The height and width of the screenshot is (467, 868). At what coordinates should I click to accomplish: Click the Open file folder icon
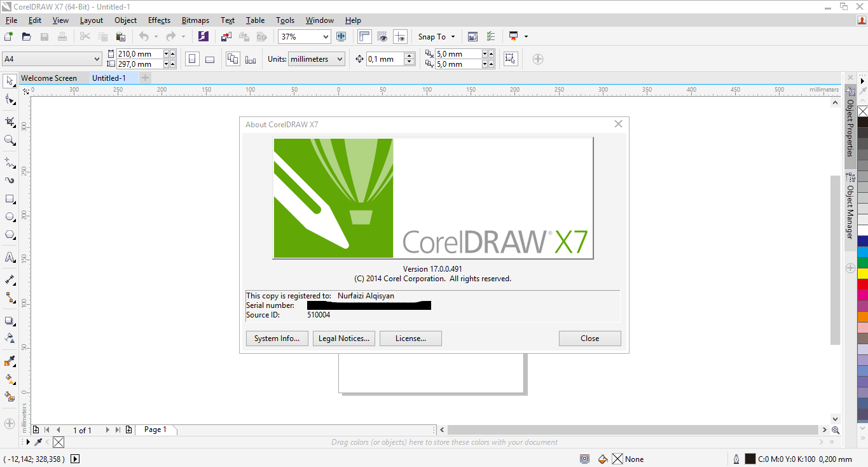coord(27,37)
